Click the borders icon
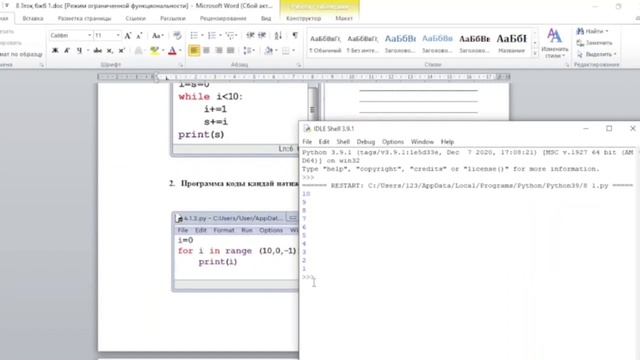The width and height of the screenshot is (640, 360). 286,51
